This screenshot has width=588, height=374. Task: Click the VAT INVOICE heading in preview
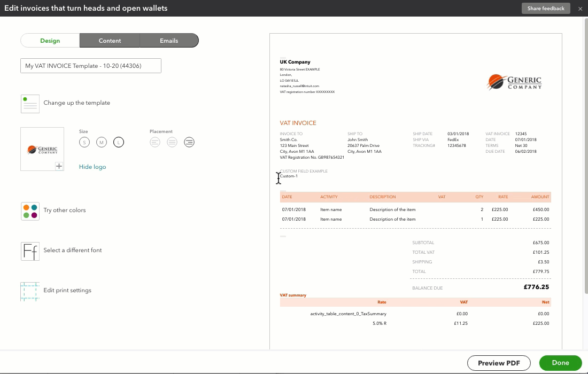pyautogui.click(x=298, y=123)
